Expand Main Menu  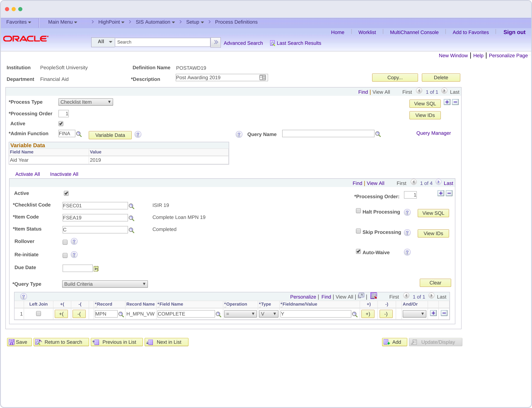click(63, 22)
